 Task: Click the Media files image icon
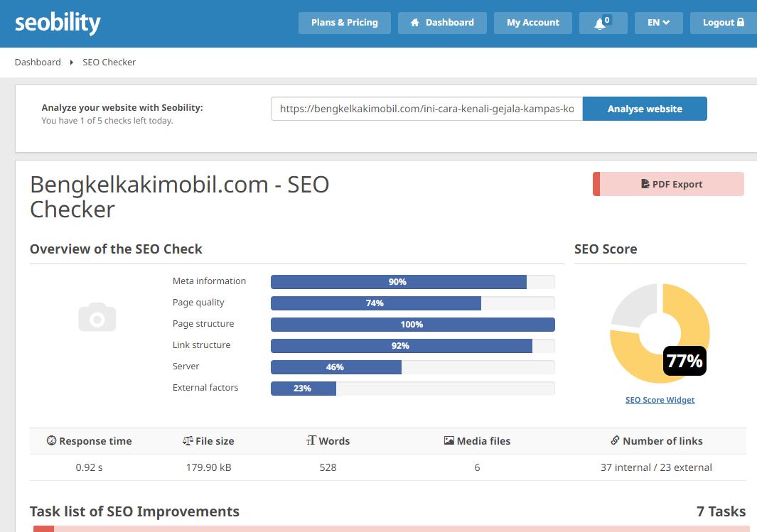tap(449, 440)
